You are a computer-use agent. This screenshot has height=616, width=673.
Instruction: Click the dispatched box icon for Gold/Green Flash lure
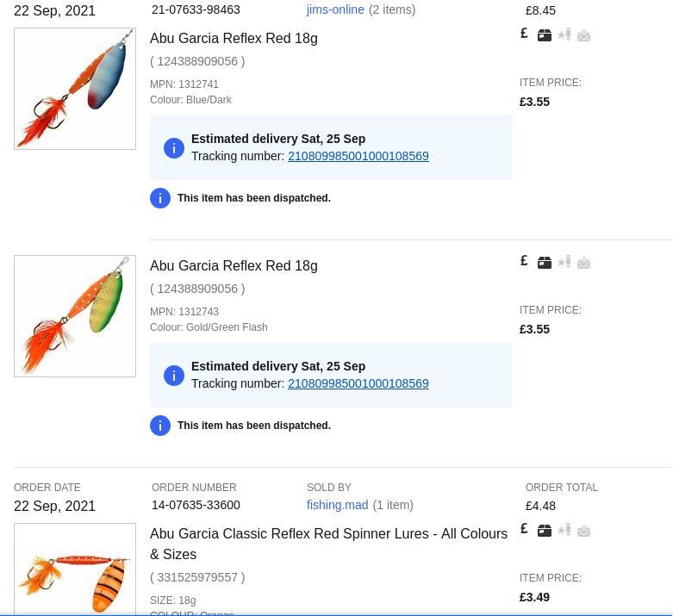[545, 263]
